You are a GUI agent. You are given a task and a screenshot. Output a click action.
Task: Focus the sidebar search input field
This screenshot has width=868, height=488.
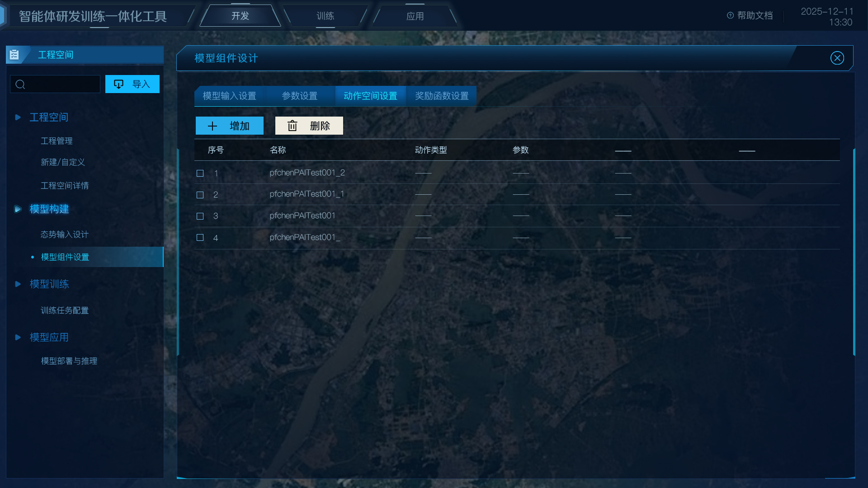click(x=55, y=84)
